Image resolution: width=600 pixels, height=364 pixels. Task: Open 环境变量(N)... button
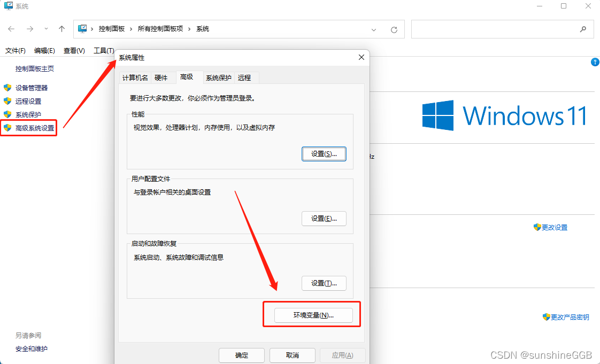coord(313,315)
